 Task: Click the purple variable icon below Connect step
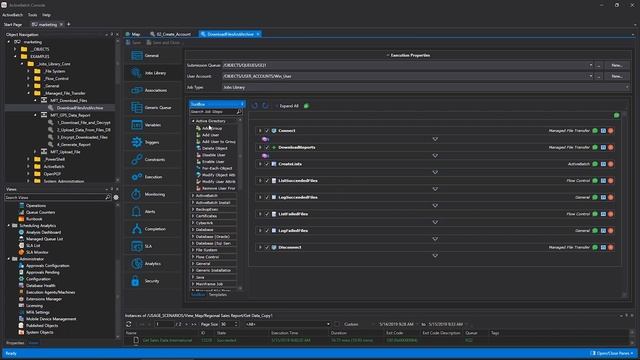265,139
